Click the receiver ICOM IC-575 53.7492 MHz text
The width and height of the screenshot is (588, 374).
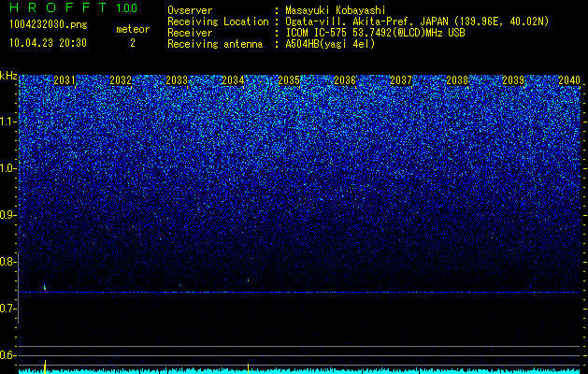click(x=375, y=33)
